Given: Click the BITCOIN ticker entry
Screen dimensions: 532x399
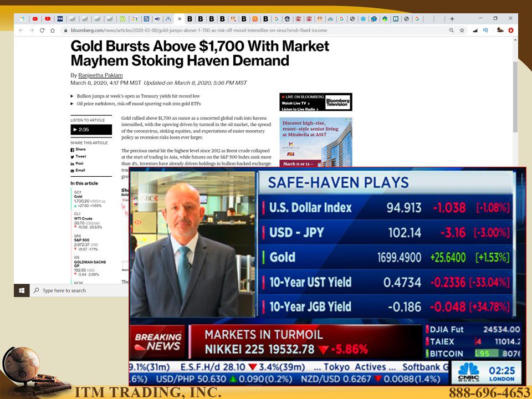Looking at the screenshot, I should point(474,354).
